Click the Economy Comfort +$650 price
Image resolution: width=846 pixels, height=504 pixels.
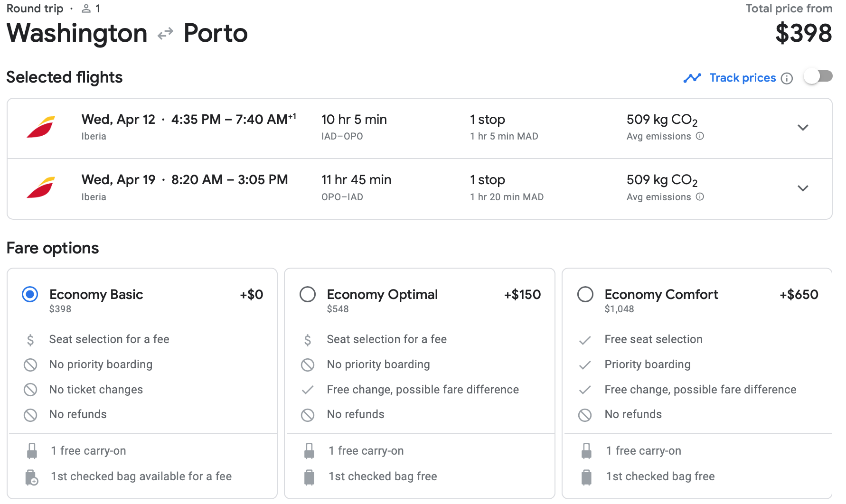[799, 294]
